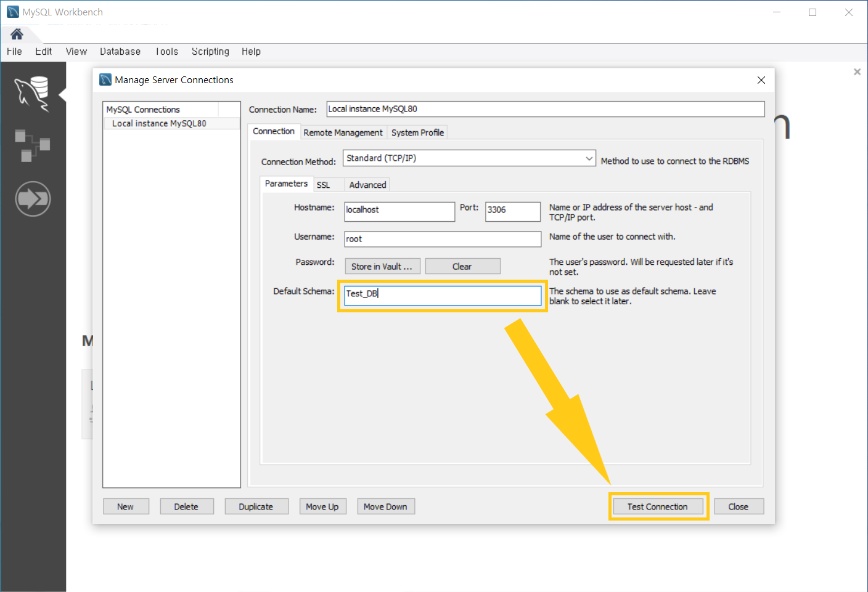The image size is (868, 592).
Task: Open the Models sidebar icon
Action: 32,145
